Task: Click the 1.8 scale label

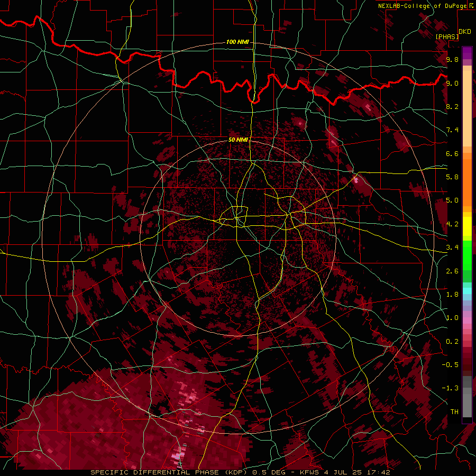Action: click(x=452, y=295)
